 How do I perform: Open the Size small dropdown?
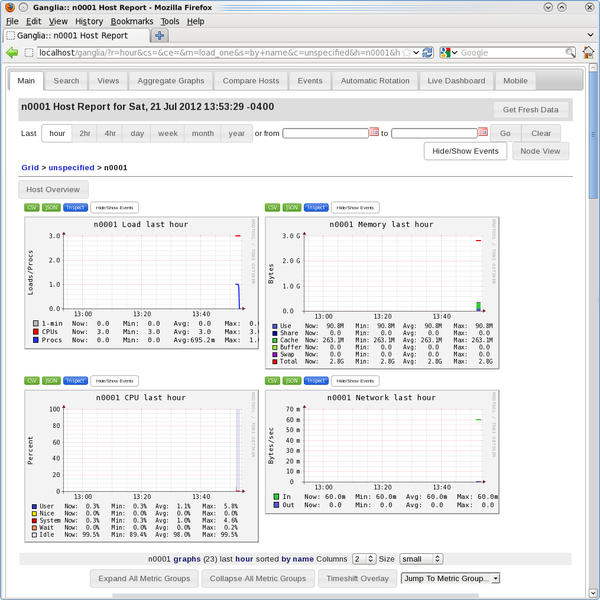421,559
